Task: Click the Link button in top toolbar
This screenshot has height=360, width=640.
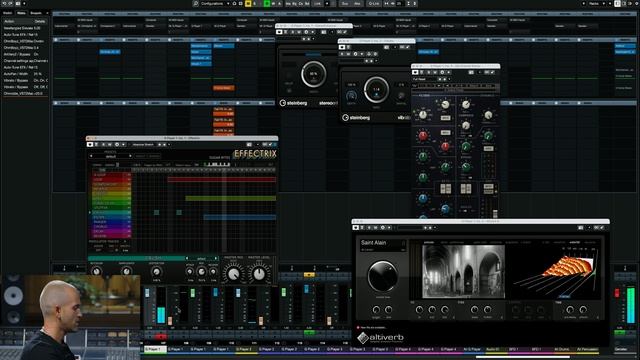Action: click(318, 3)
